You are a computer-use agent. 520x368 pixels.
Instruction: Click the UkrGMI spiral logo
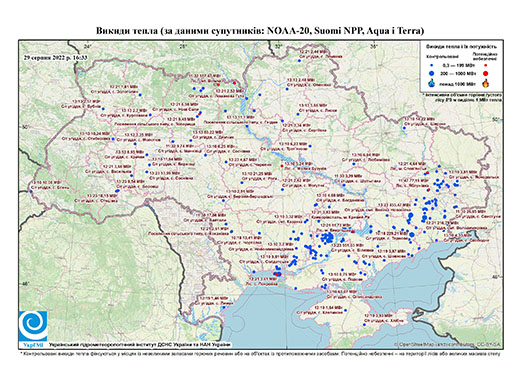33,326
